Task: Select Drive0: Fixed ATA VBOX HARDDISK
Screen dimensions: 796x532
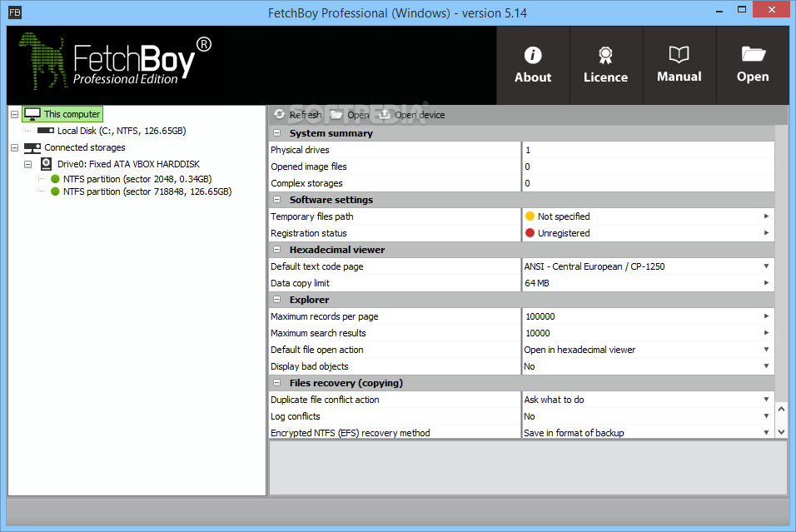Action: point(128,164)
